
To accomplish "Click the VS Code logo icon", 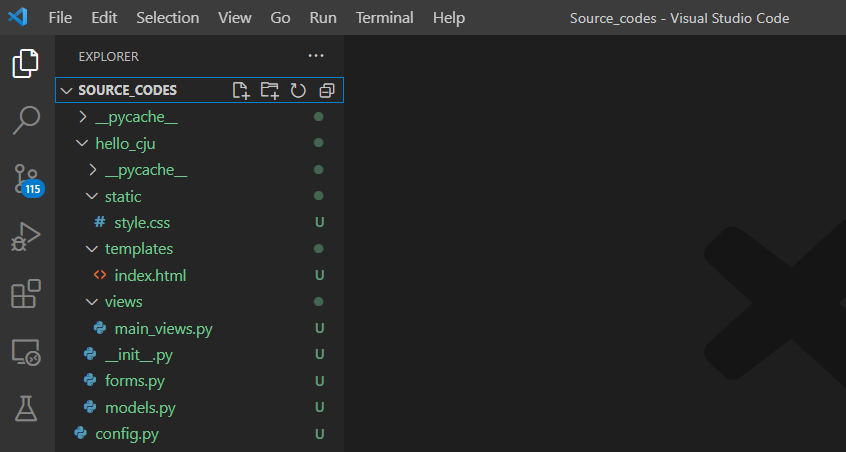I will [x=17, y=17].
